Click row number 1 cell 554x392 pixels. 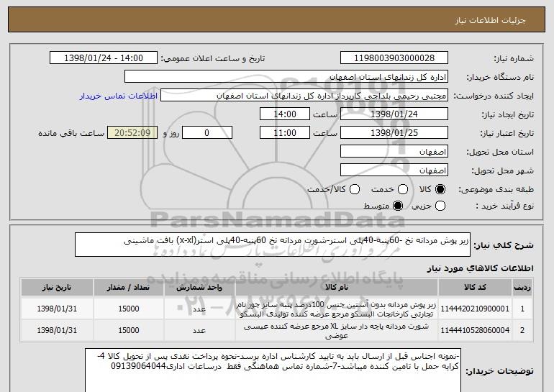[x=522, y=309]
